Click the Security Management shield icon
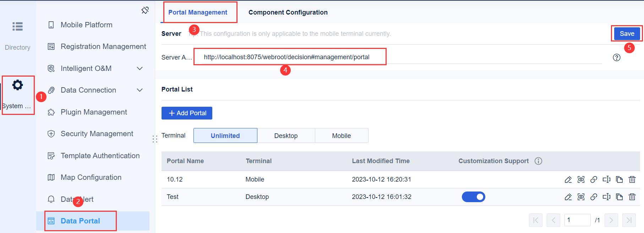The width and height of the screenshot is (644, 233). (x=51, y=134)
